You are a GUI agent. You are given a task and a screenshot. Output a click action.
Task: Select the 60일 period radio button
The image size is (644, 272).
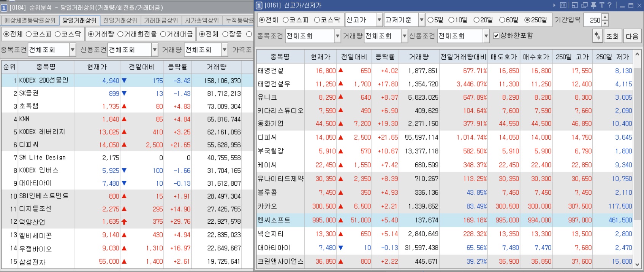[x=502, y=20]
